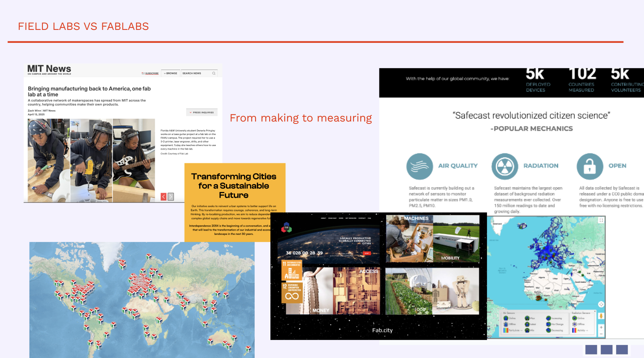Click Air Sensors Online legend icon
The image size is (644, 358).
click(x=506, y=318)
